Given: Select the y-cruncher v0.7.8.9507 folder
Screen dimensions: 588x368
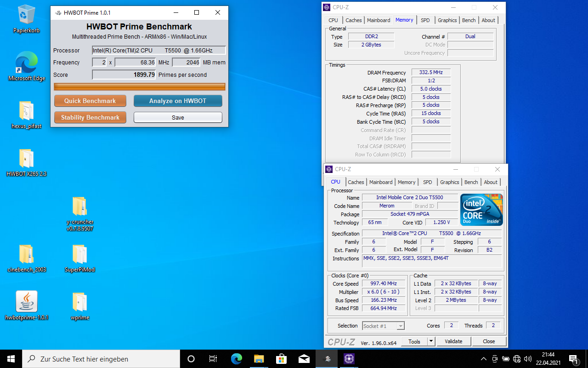Looking at the screenshot, I should pyautogui.click(x=79, y=213).
